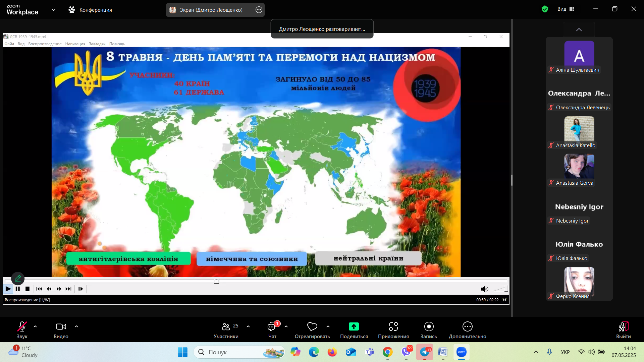This screenshot has width=644, height=362.
Task: Unmute microphone via Звук button
Action: (x=22, y=326)
